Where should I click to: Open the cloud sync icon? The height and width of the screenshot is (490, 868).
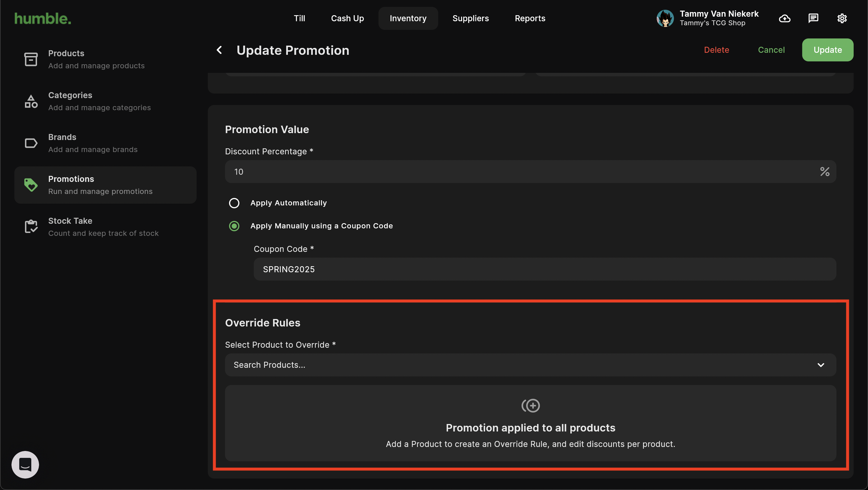(785, 18)
